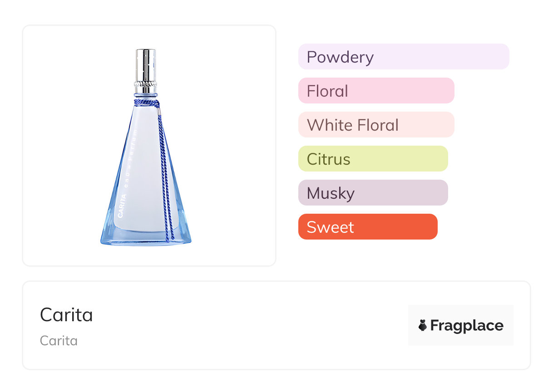Viewport: 553px width, 392px height.
Task: Click the twisted silver ring under the cap
Action: (146, 84)
